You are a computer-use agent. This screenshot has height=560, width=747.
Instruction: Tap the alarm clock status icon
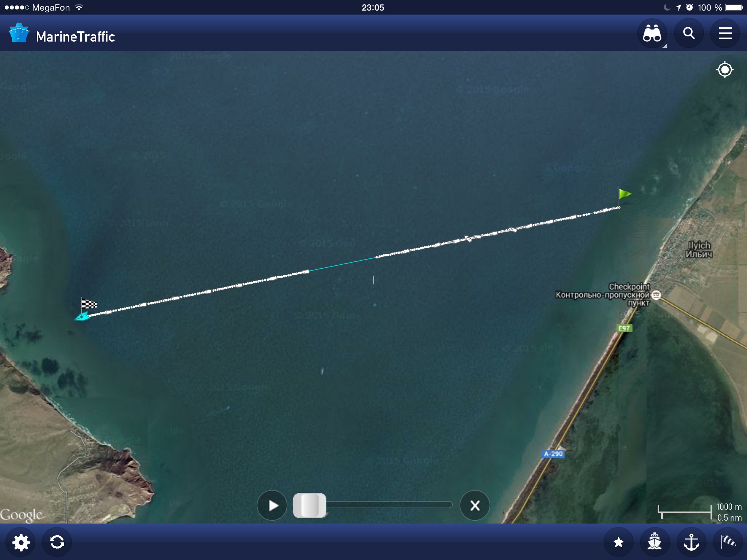(689, 7)
